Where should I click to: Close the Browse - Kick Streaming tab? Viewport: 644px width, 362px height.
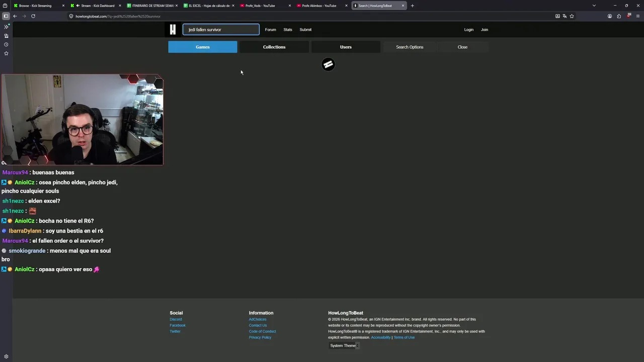pyautogui.click(x=63, y=6)
